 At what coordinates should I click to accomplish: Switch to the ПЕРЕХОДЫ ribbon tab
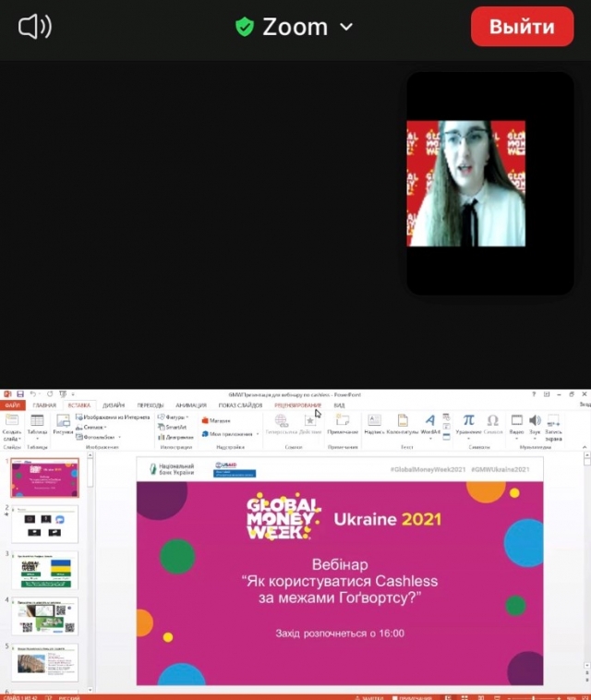click(150, 405)
